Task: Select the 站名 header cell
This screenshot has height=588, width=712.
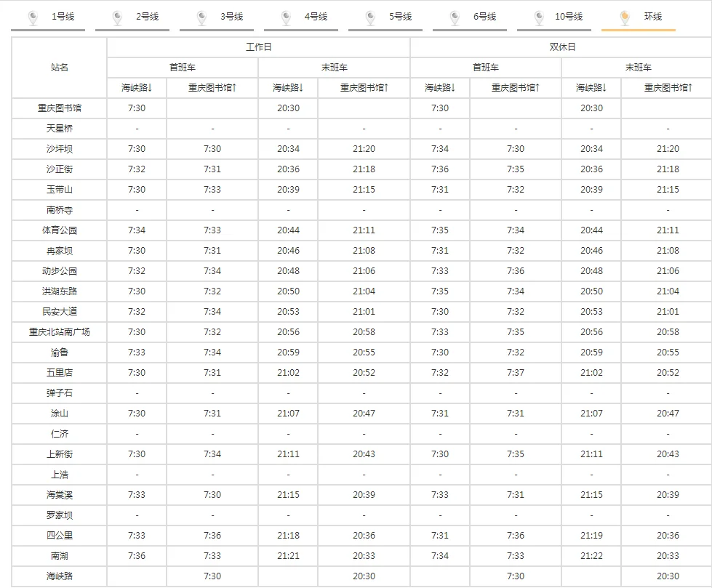Action: 60,68
